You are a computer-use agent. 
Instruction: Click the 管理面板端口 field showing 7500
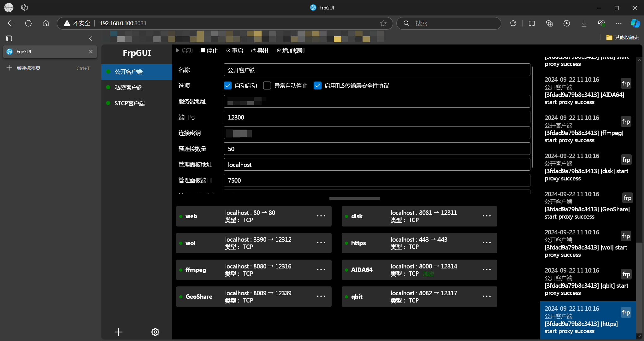point(377,180)
